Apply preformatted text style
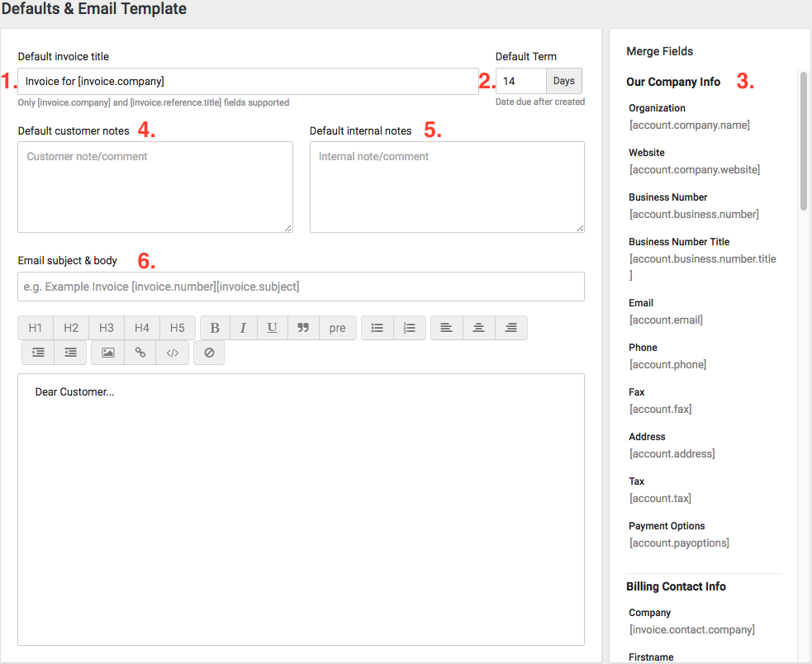This screenshot has height=664, width=812. tap(337, 328)
